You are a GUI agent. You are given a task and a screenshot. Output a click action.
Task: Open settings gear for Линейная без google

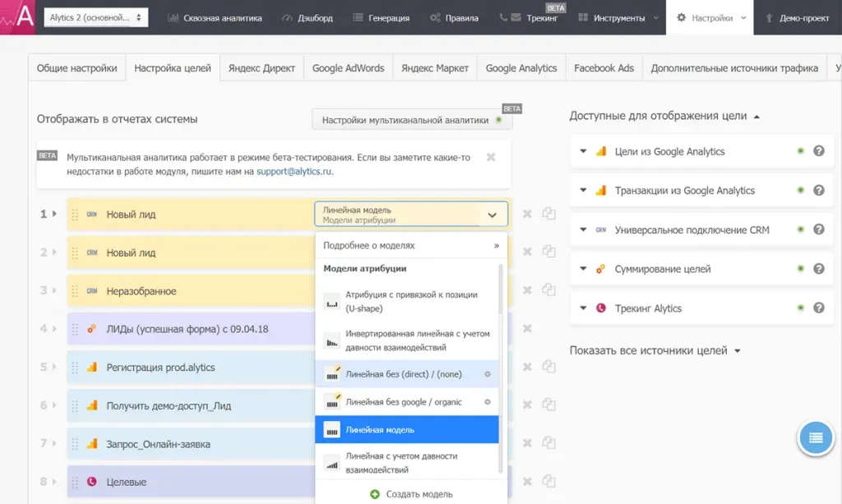(488, 402)
